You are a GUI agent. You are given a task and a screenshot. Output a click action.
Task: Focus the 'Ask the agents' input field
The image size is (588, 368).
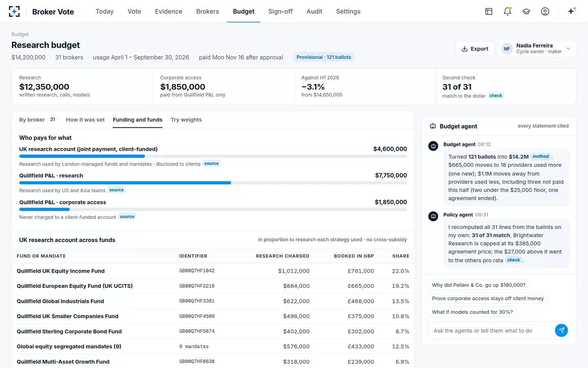(492, 330)
